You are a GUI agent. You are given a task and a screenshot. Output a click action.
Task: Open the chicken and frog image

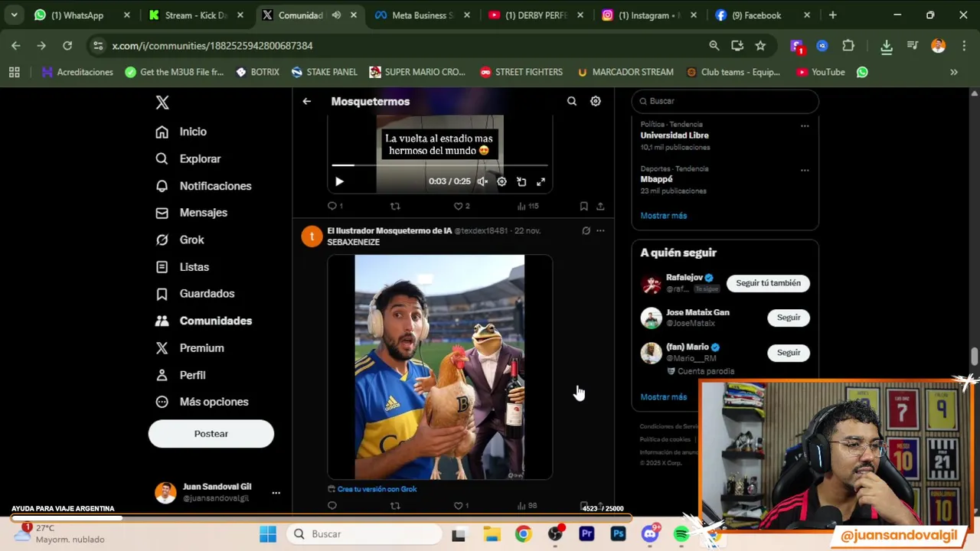click(439, 367)
